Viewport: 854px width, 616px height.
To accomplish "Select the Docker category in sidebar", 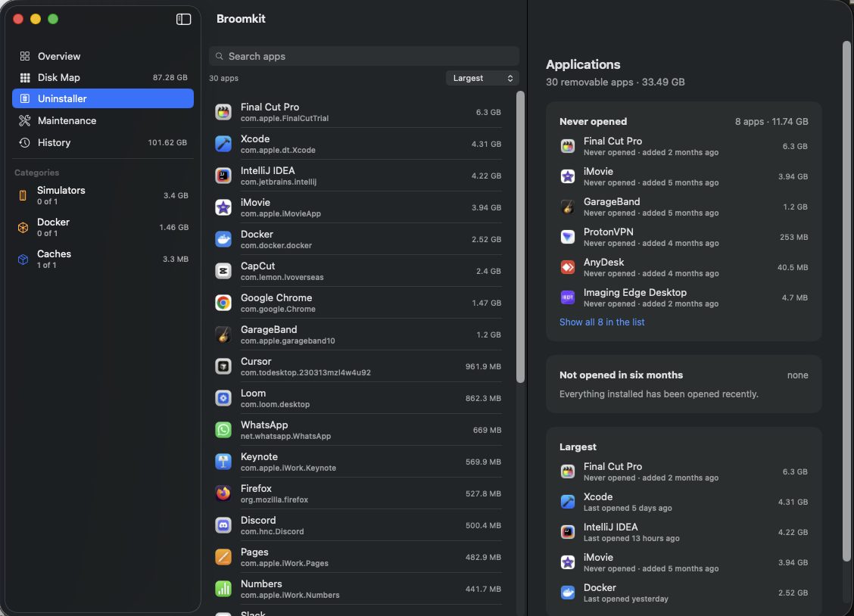I will point(103,227).
